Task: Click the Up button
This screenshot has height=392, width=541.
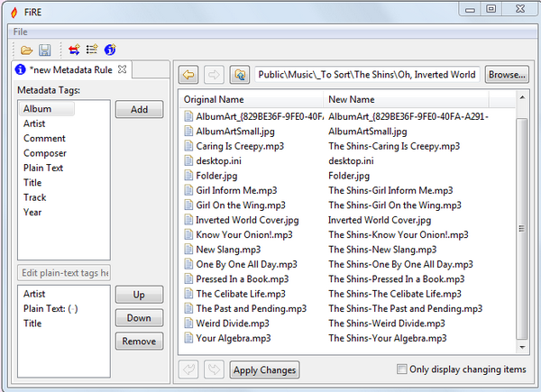Action: [x=139, y=295]
